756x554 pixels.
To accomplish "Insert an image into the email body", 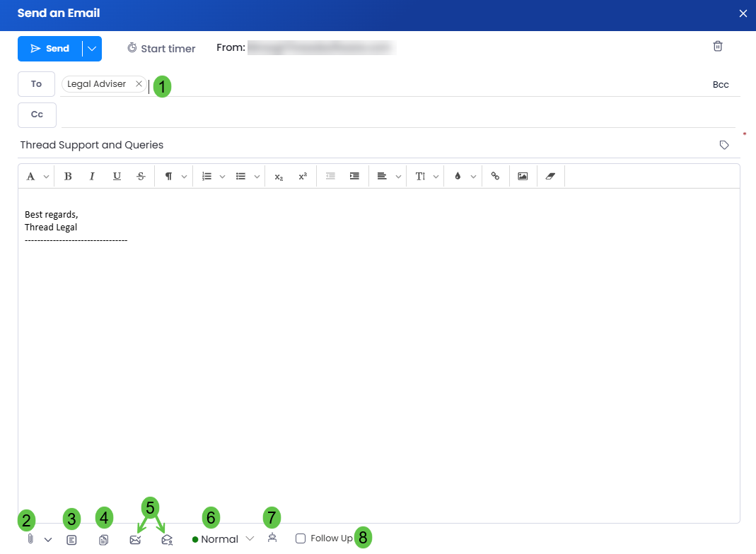I will (x=523, y=177).
